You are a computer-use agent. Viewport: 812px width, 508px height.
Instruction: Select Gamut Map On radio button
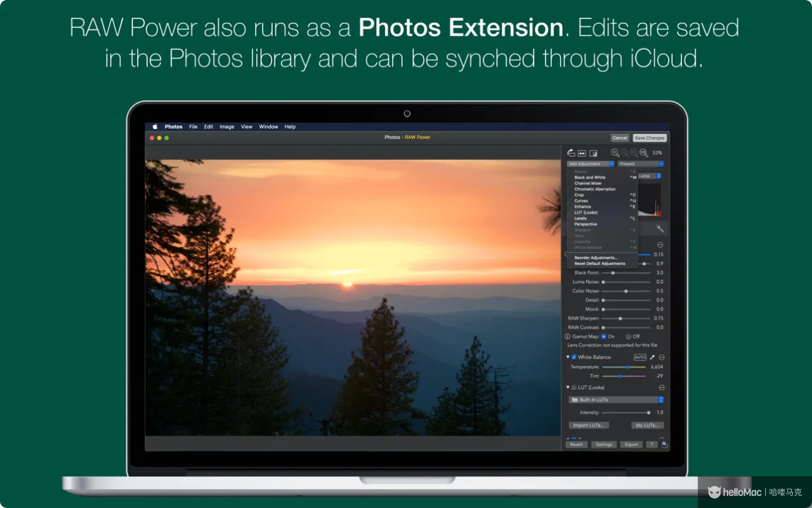[604, 337]
